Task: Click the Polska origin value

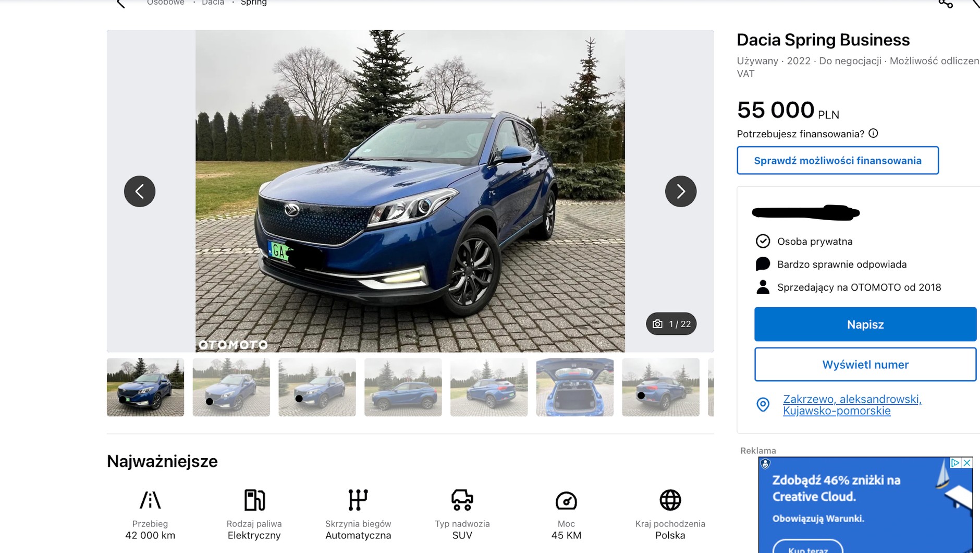Action: click(670, 535)
